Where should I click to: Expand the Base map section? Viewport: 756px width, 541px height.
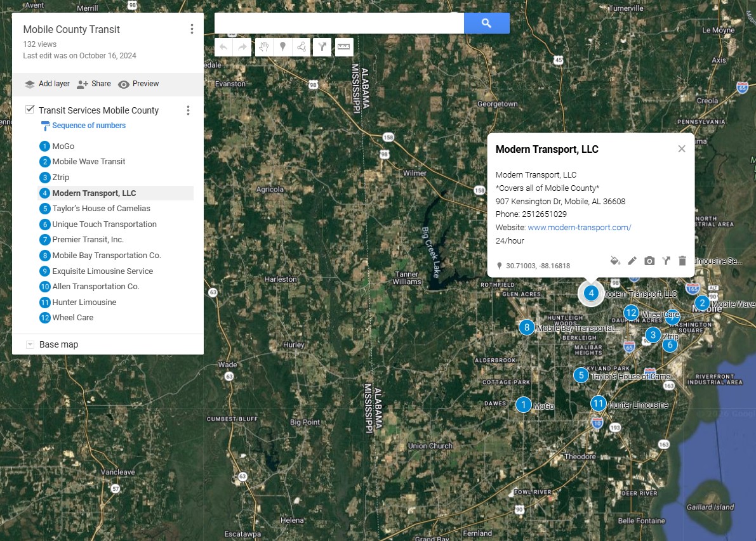tap(30, 344)
